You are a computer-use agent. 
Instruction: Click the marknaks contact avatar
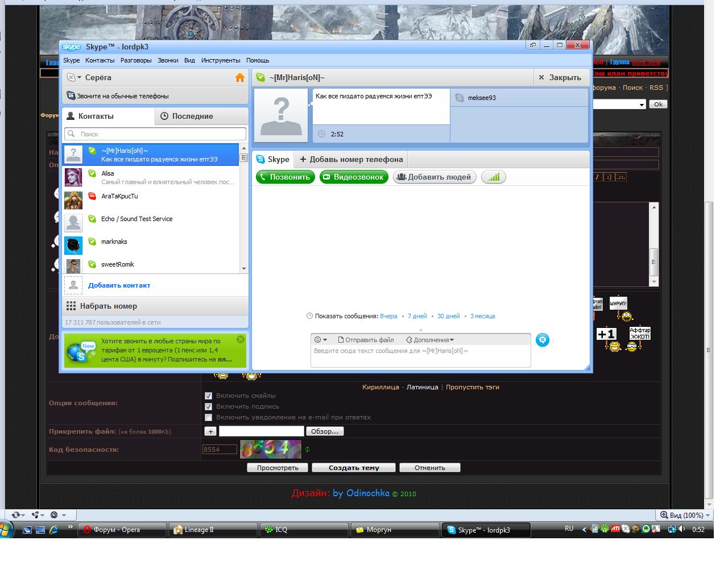(73, 246)
